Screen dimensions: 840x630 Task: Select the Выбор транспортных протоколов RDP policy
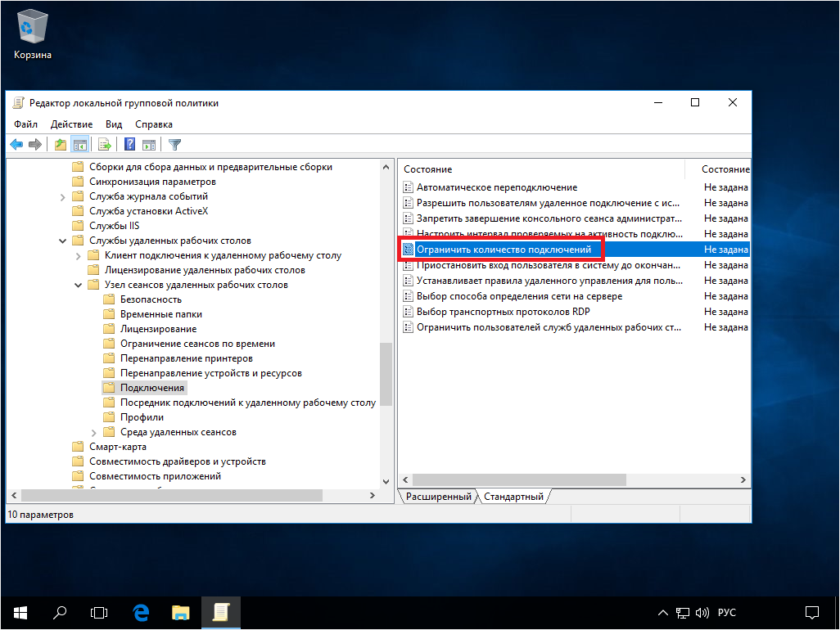(x=503, y=312)
